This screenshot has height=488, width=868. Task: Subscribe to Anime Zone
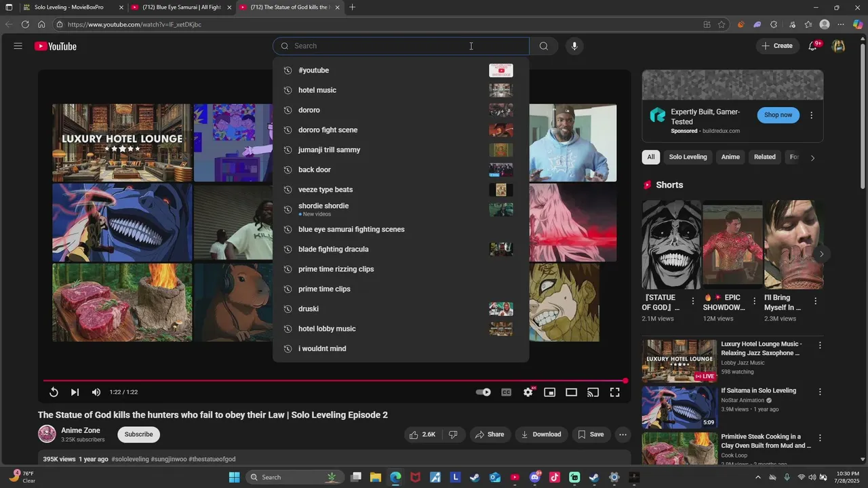(138, 434)
